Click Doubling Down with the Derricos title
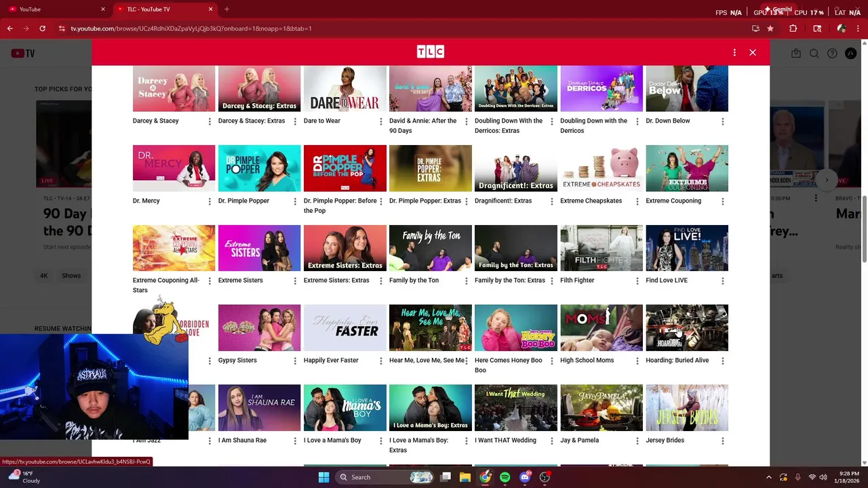 (x=593, y=126)
